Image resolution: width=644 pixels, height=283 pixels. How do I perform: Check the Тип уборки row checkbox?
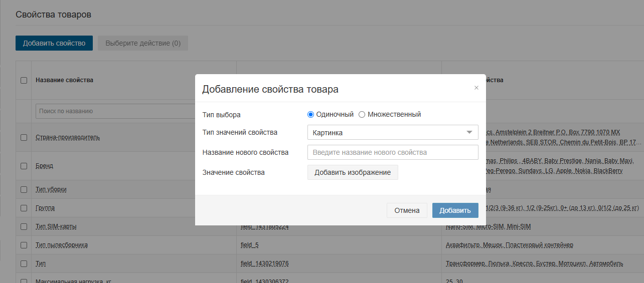coord(24,189)
